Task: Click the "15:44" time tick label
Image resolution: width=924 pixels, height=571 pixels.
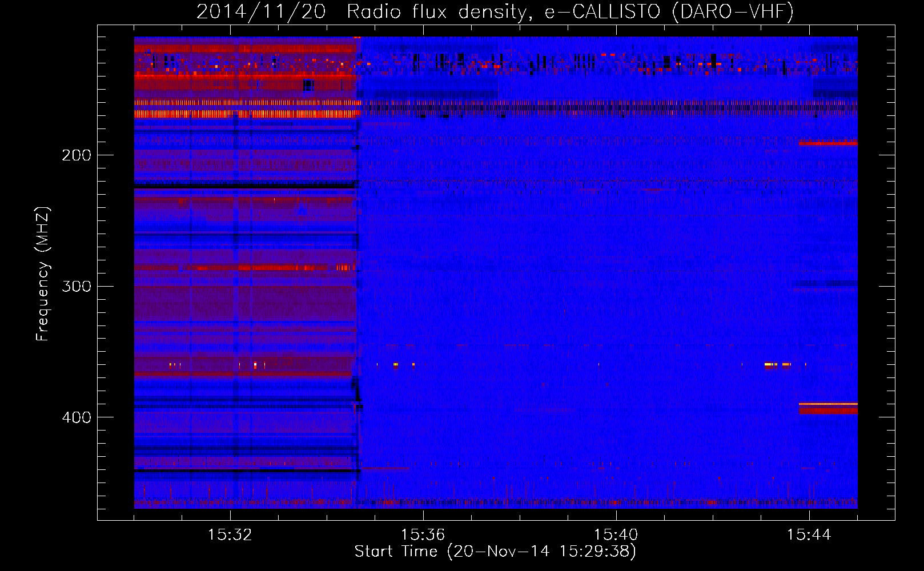Action: [x=809, y=534]
